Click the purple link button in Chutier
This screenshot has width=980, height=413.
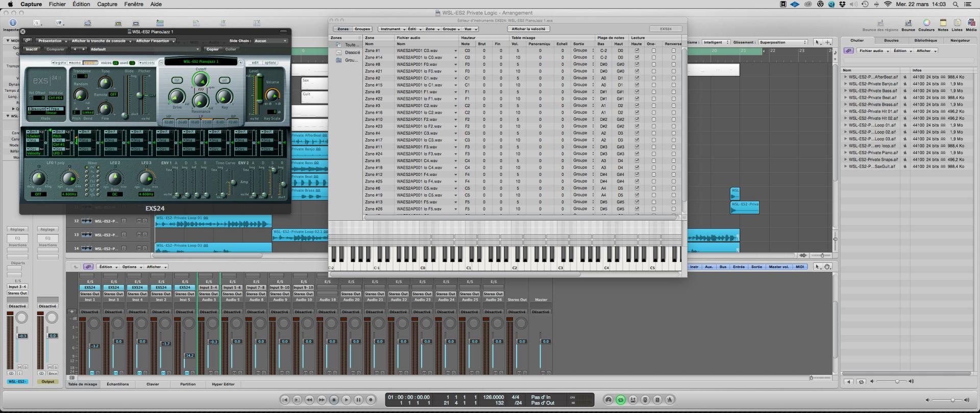(x=849, y=51)
